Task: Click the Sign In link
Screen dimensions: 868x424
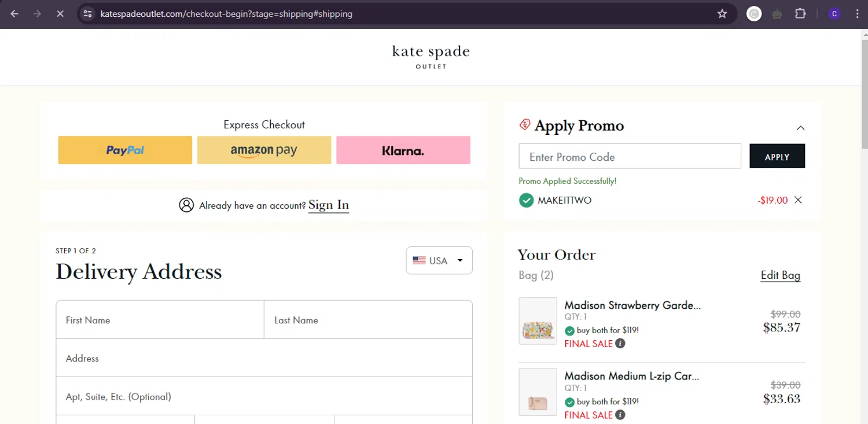Action: coord(329,205)
